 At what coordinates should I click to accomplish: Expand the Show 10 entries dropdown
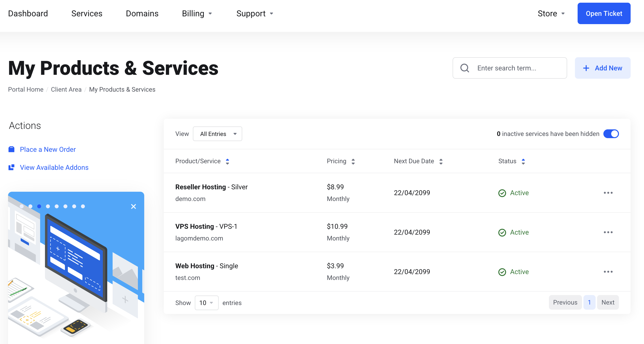(206, 303)
